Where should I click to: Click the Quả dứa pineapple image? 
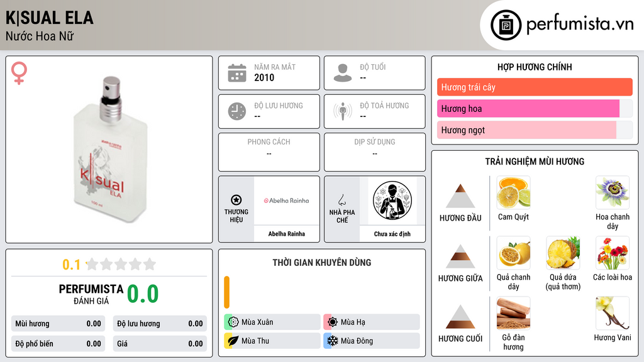563,253
